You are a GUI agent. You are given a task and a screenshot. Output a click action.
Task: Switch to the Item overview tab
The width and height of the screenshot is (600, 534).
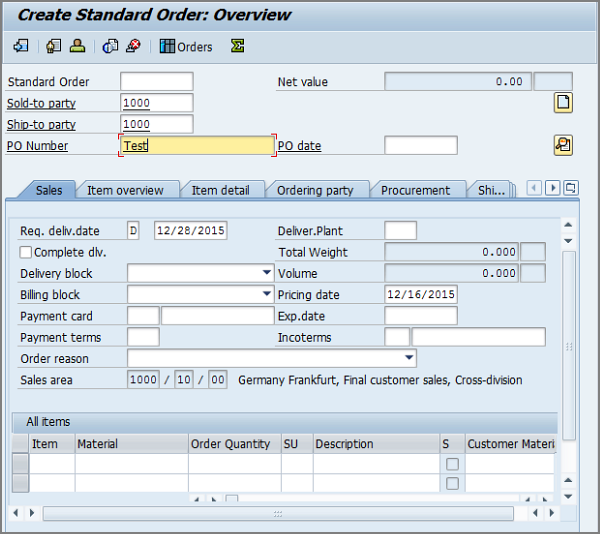[x=125, y=190]
